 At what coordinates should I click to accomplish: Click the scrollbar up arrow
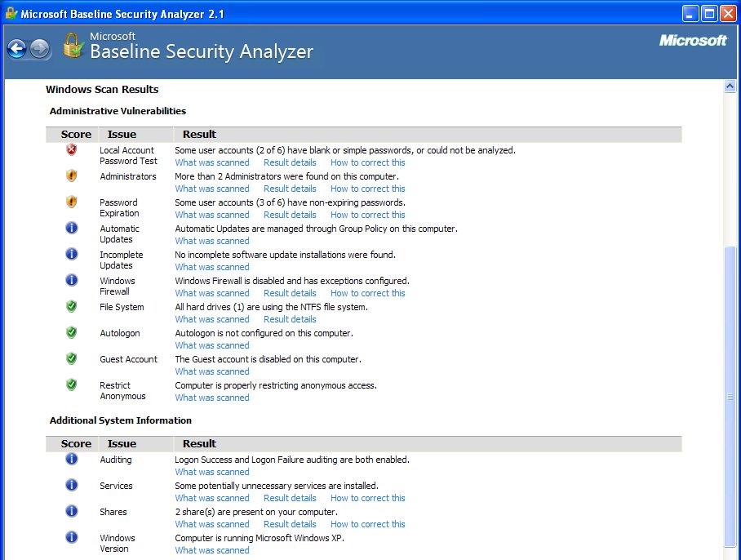coord(730,86)
